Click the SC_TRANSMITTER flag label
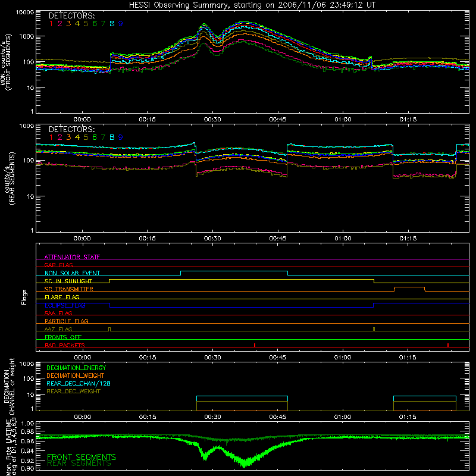Screen dimensions: 476x476 (x=69, y=289)
